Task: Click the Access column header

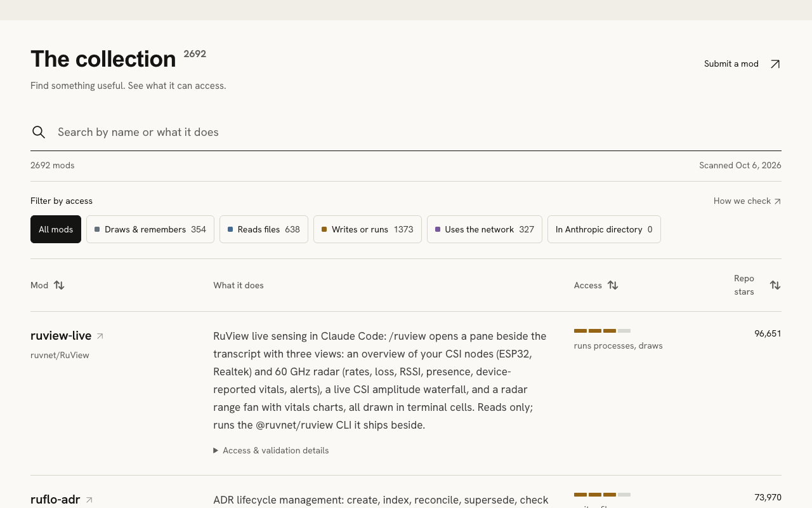Action: pos(596,285)
